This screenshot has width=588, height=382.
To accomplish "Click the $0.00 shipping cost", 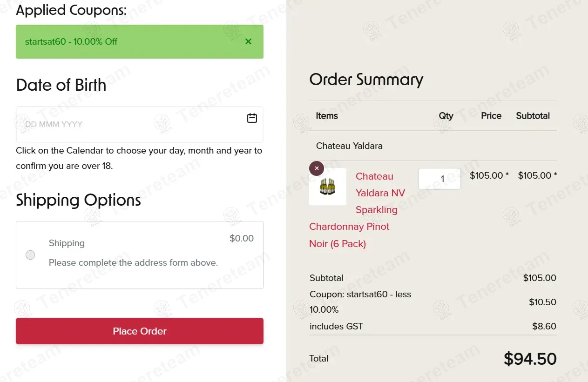I will [242, 238].
